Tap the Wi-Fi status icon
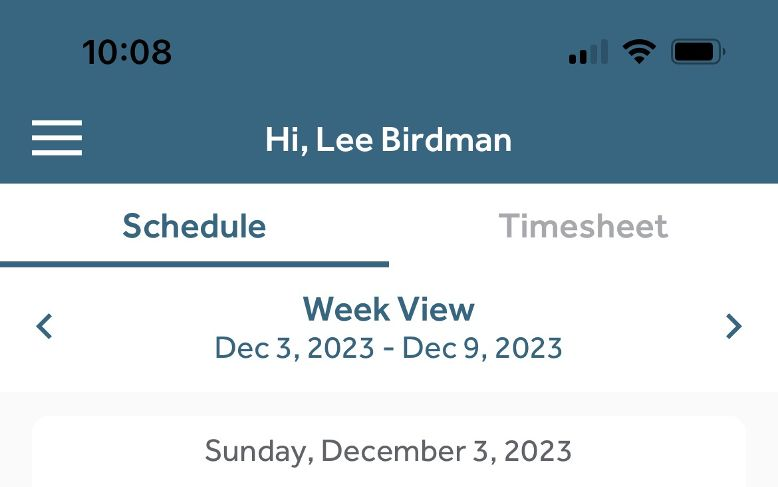 click(639, 52)
